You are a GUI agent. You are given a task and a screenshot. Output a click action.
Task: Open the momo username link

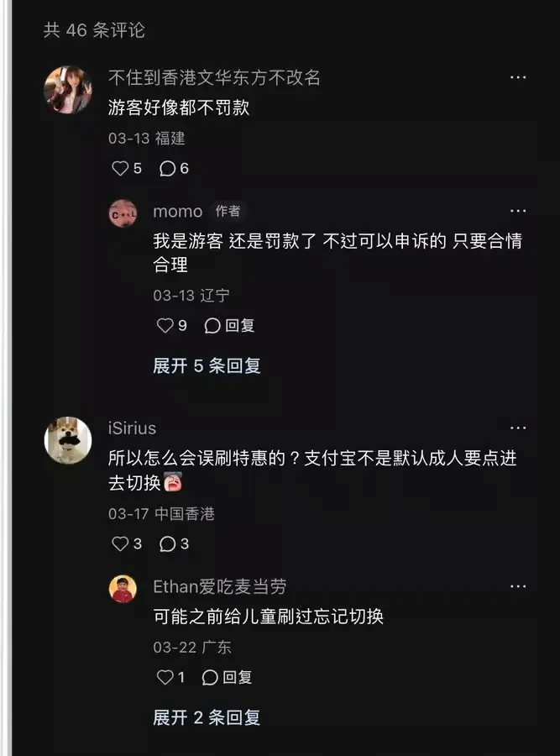(178, 211)
